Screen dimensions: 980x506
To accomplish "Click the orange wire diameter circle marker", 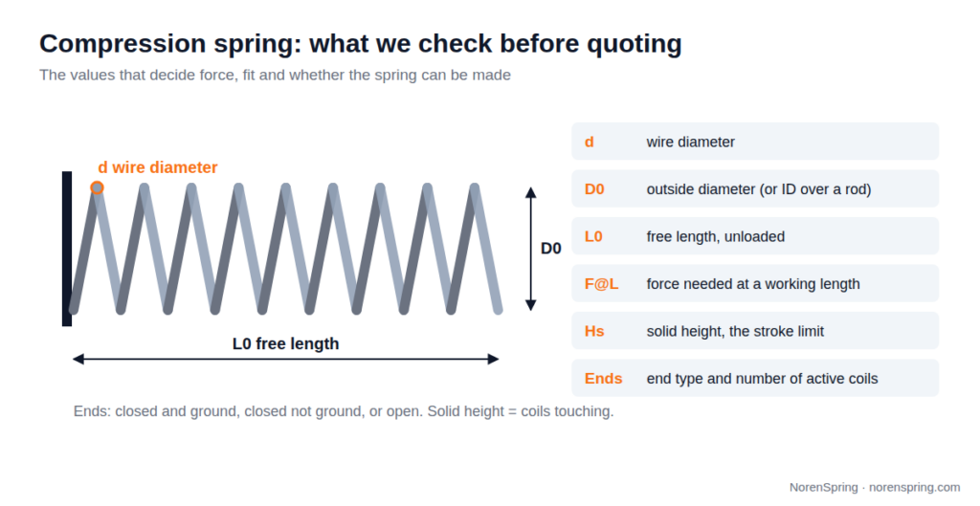I will tap(97, 187).
